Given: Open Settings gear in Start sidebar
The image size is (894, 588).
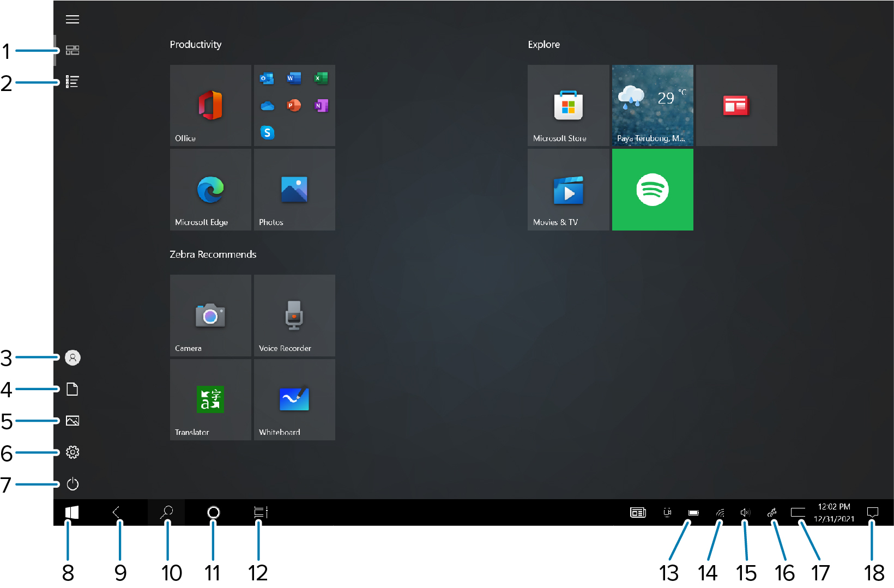Looking at the screenshot, I should tap(73, 452).
